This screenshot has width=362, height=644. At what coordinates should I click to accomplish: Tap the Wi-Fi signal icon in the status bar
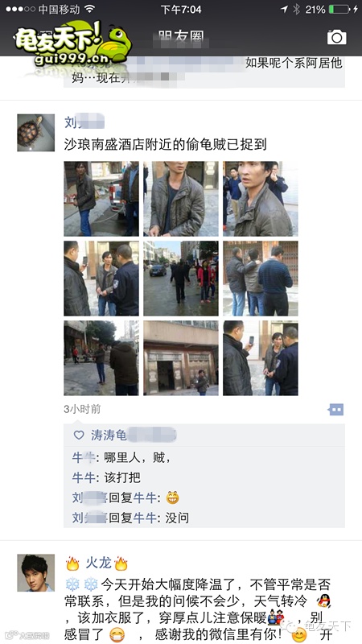(89, 9)
